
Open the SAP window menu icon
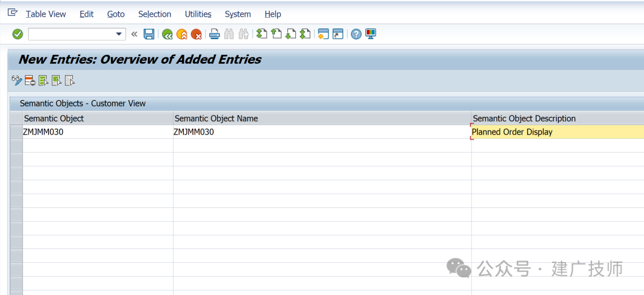[x=13, y=13]
